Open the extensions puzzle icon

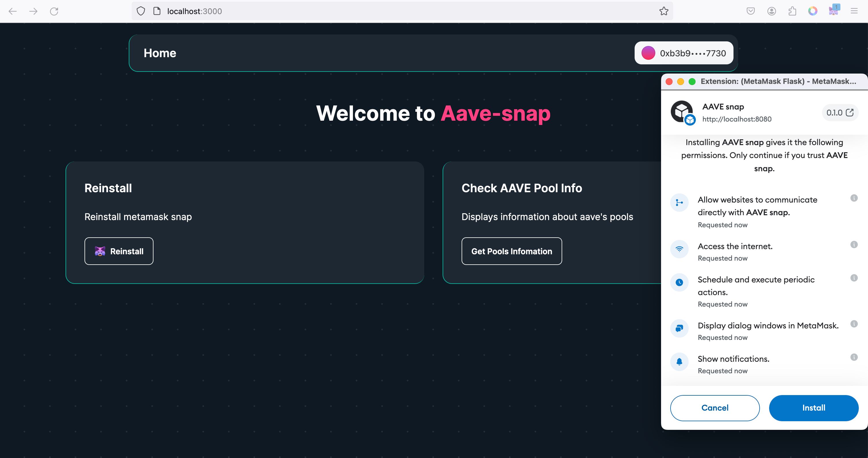coord(792,11)
